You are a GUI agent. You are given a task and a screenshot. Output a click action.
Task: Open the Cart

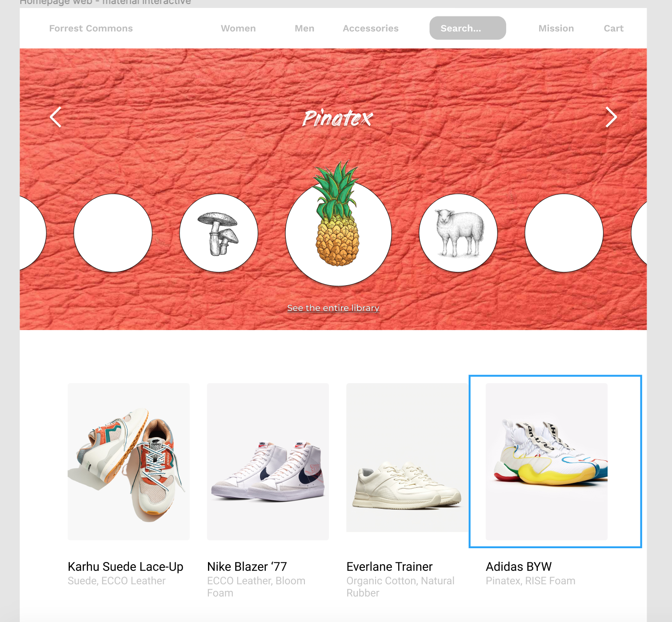click(613, 28)
